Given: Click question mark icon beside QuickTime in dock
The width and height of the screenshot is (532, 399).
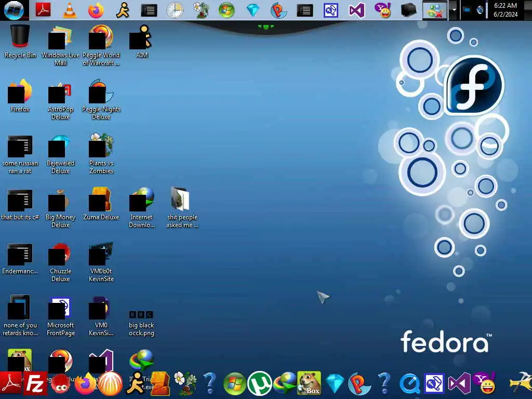Looking at the screenshot, I should click(x=384, y=383).
